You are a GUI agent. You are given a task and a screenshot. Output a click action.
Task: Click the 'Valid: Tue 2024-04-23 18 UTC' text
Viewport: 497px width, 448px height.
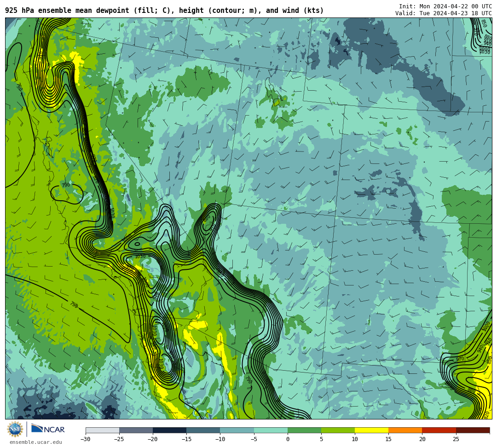point(444,13)
